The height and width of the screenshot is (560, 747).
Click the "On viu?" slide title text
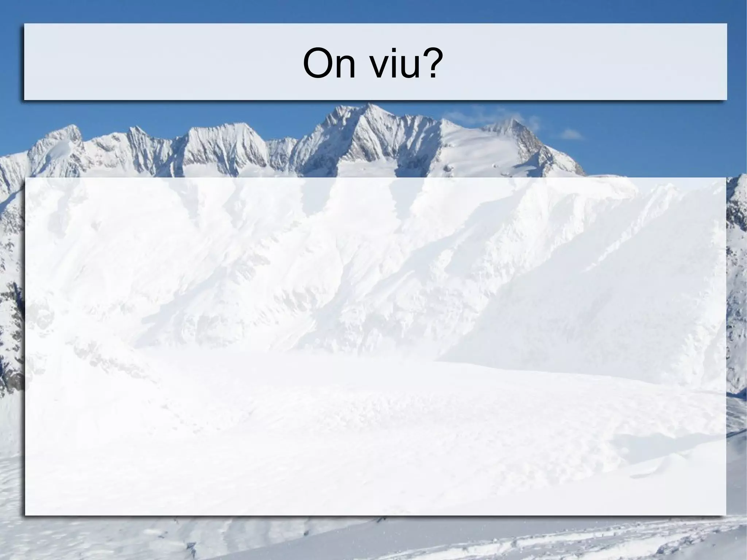coord(371,63)
